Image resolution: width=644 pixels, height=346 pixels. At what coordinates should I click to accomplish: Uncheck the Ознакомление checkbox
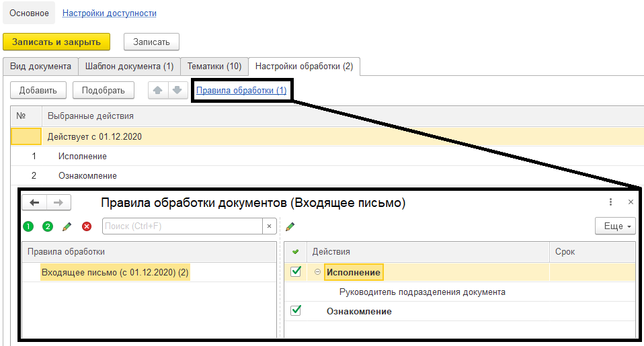tap(296, 310)
